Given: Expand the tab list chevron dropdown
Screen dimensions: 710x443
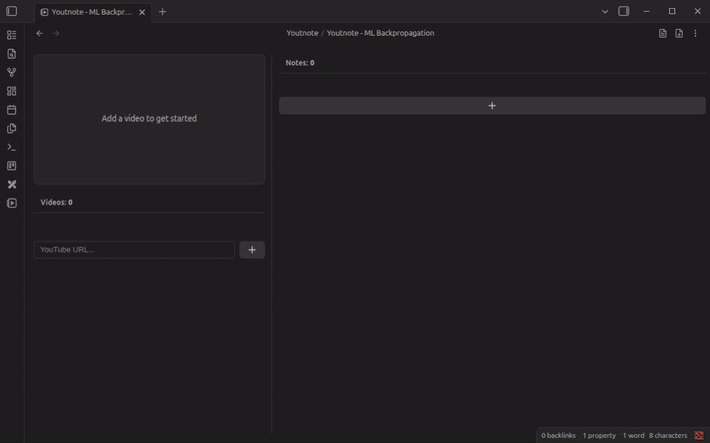Looking at the screenshot, I should click(x=605, y=11).
